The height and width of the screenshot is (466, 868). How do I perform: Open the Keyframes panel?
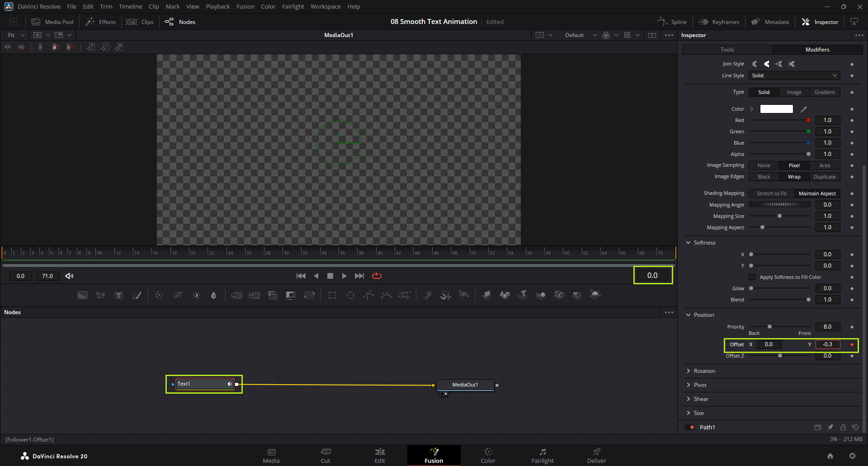[x=719, y=22]
